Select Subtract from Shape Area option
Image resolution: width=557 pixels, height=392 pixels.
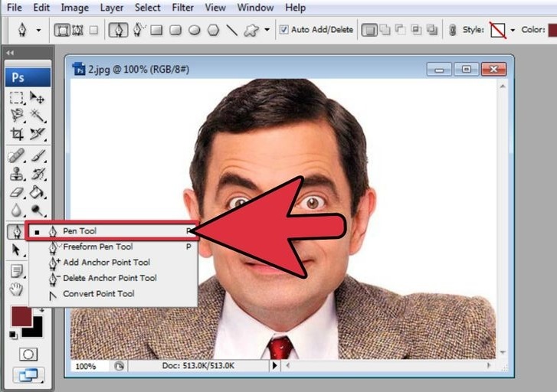tap(401, 30)
